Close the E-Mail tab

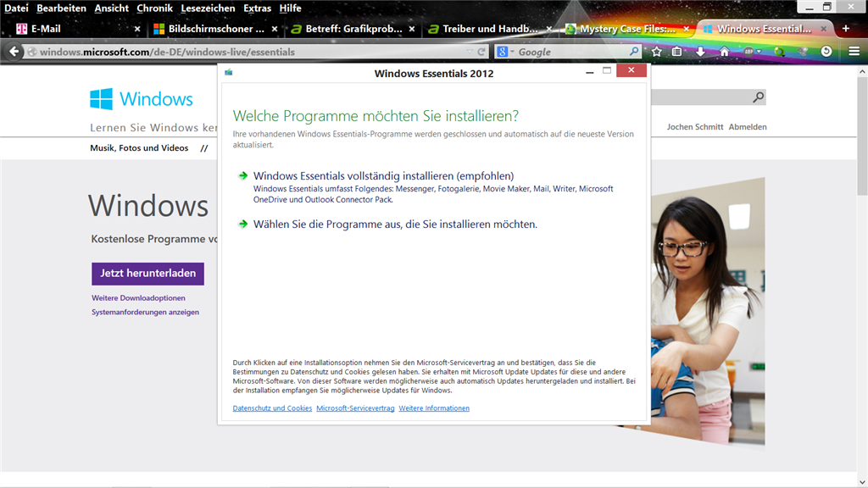(137, 29)
